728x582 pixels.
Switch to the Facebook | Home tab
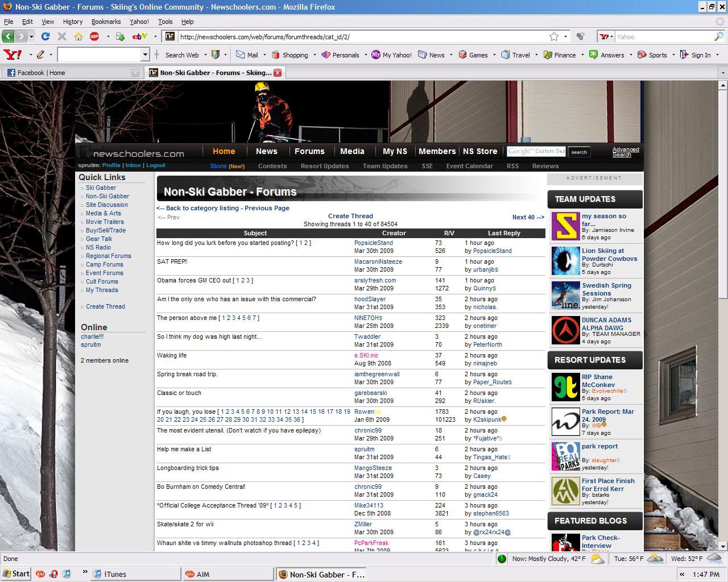(x=72, y=73)
